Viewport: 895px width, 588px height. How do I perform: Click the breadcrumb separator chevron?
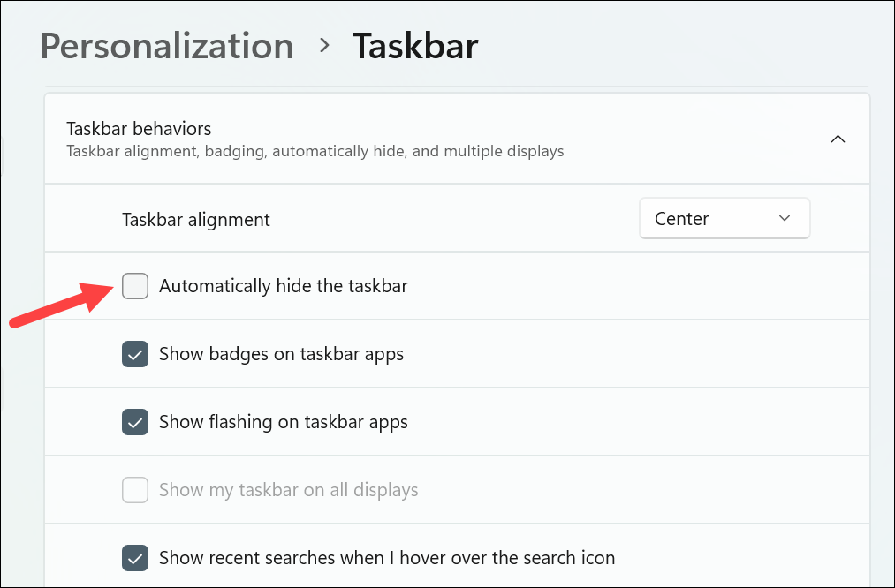[x=323, y=46]
